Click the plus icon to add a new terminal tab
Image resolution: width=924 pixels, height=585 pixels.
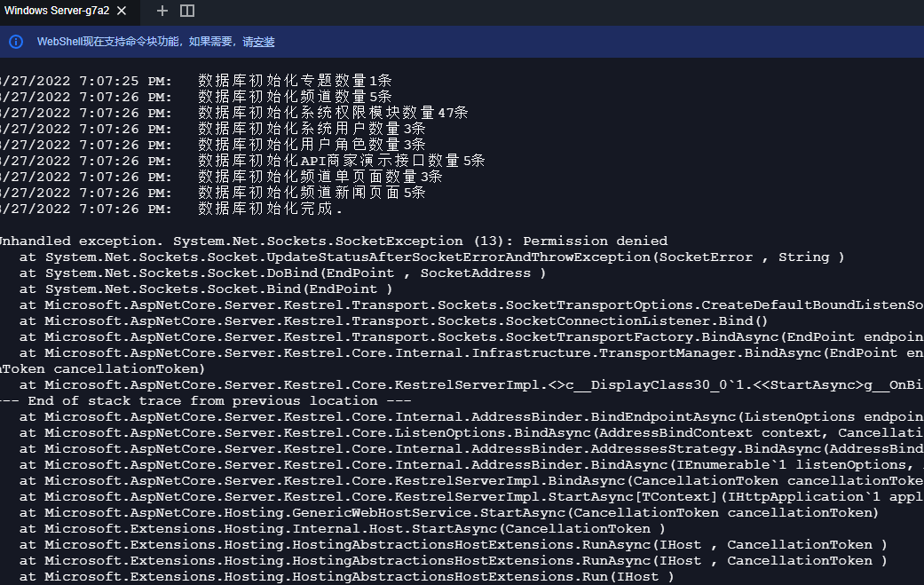162,11
